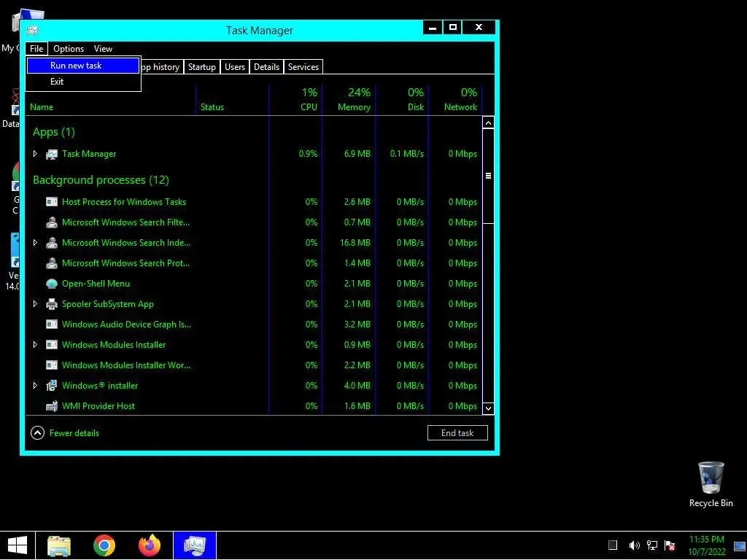Click the Microsoft Windows Search Protocol icon

coord(52,263)
